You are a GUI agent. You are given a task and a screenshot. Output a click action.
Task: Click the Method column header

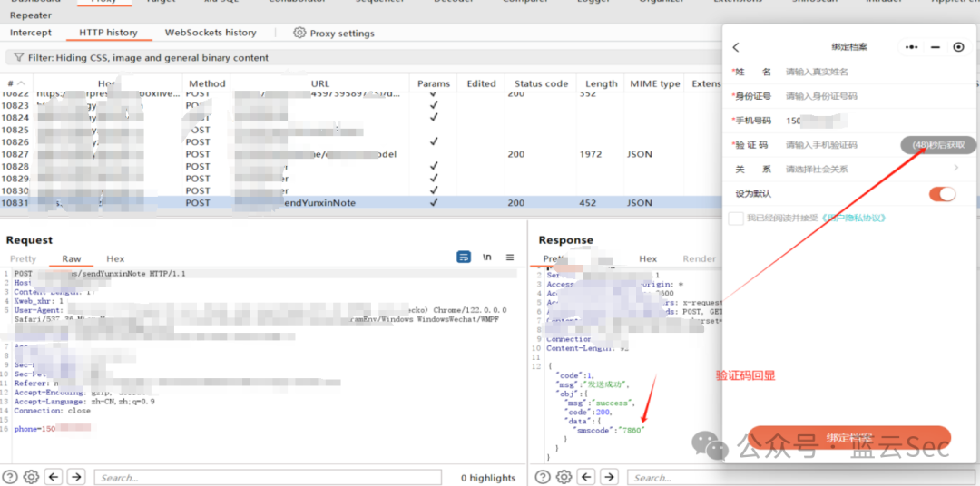click(x=207, y=83)
